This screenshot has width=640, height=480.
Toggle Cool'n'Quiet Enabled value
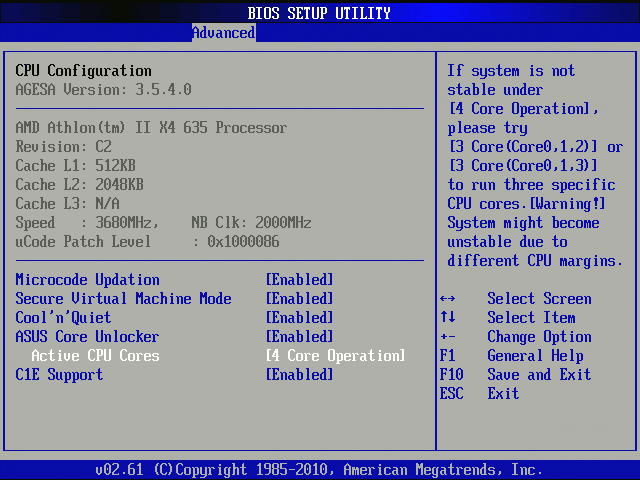coord(300,318)
